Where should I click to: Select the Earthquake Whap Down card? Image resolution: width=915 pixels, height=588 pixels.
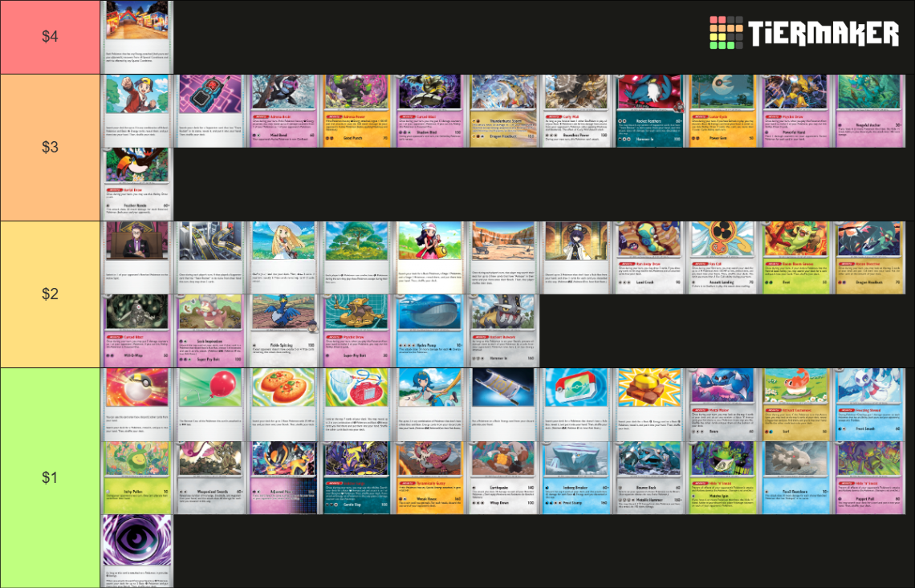tap(503, 478)
